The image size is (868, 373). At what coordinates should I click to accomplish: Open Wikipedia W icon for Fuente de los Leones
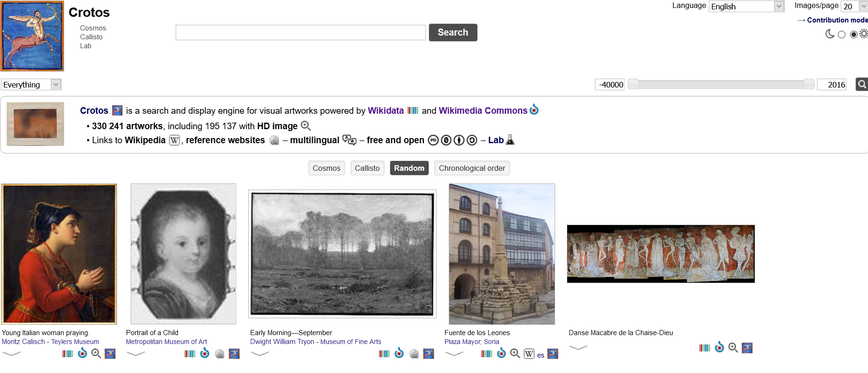(529, 354)
